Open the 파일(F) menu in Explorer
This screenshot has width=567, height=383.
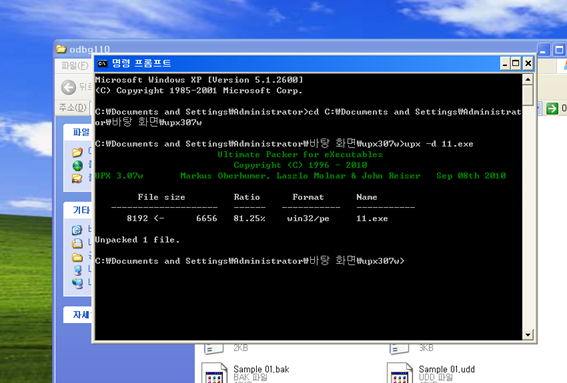click(x=74, y=65)
